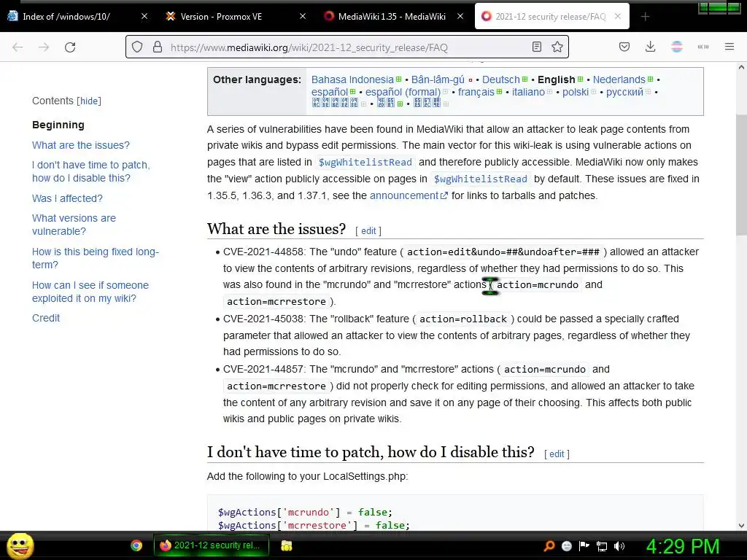Screen dimensions: 747x560
Task: Bookmark this page with star icon
Action: click(x=557, y=47)
